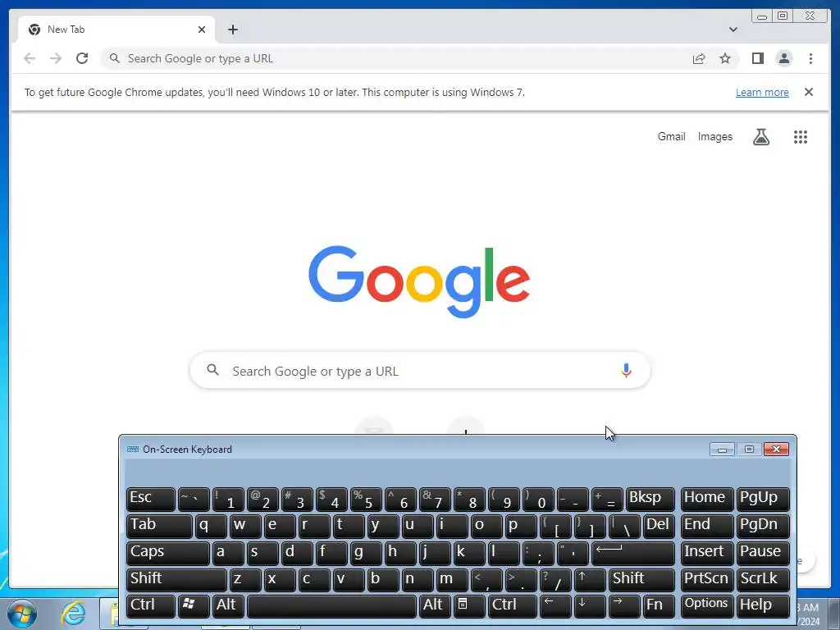Screen dimensions: 840x630
Task: Expand the tab search chevron
Action: [x=733, y=30]
